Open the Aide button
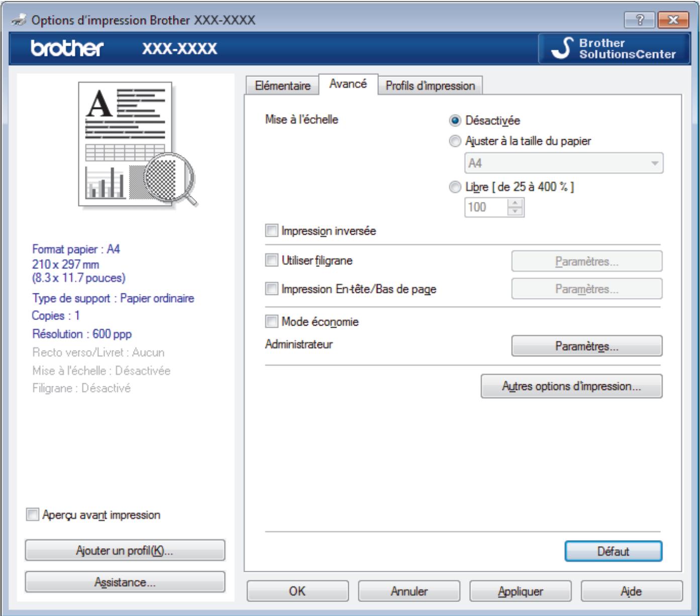 pyautogui.click(x=632, y=591)
